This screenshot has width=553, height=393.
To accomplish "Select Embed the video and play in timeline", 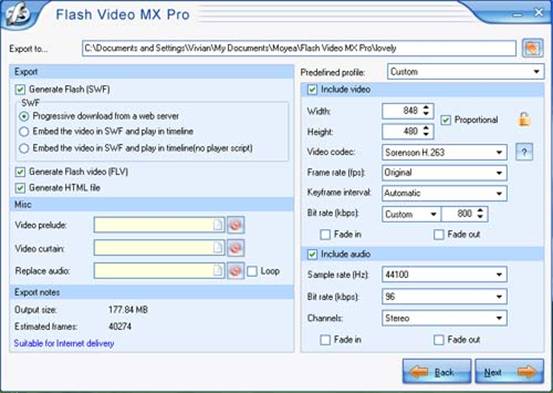I will click(24, 132).
